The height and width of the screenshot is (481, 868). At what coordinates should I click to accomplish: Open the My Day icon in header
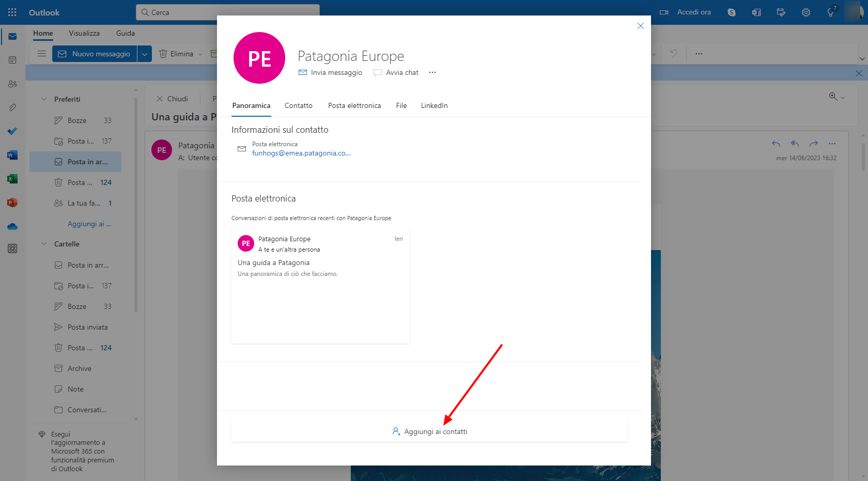[x=781, y=12]
